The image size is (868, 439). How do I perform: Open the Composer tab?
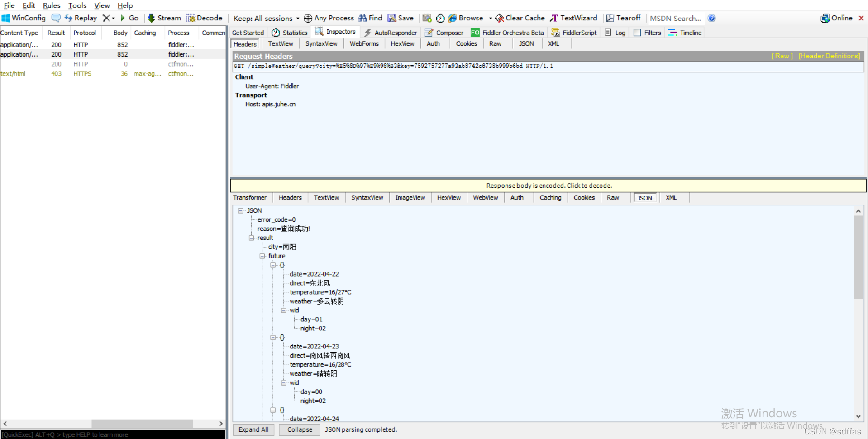tap(444, 33)
